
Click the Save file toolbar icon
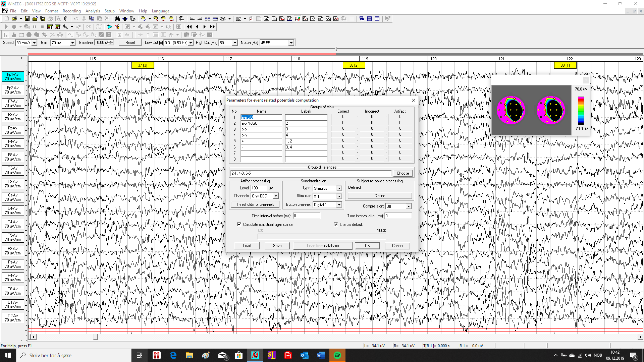coord(27,19)
